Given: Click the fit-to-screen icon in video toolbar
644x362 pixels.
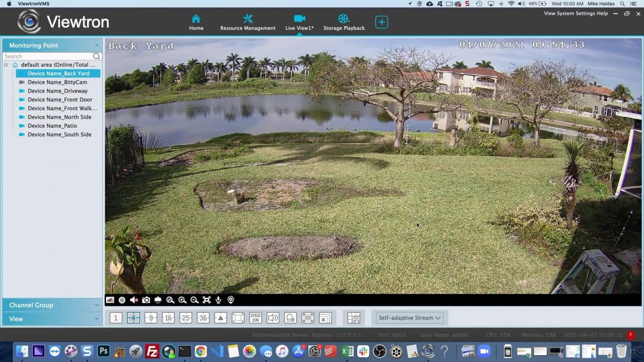Looking at the screenshot, I should point(207,300).
